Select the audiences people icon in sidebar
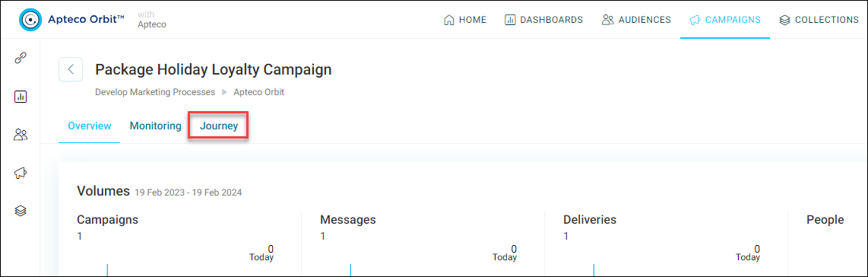The image size is (868, 277). tap(21, 135)
